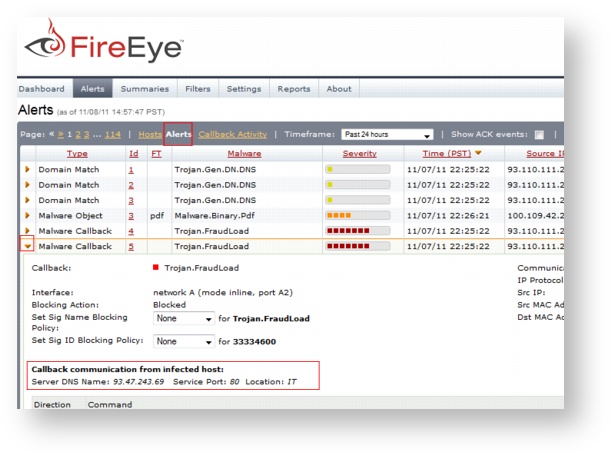Open the Dashboard tab
612x457 pixels.
coord(42,89)
